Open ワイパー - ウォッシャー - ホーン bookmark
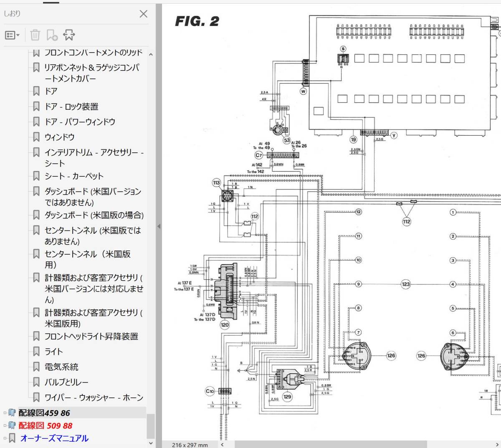 pos(94,397)
